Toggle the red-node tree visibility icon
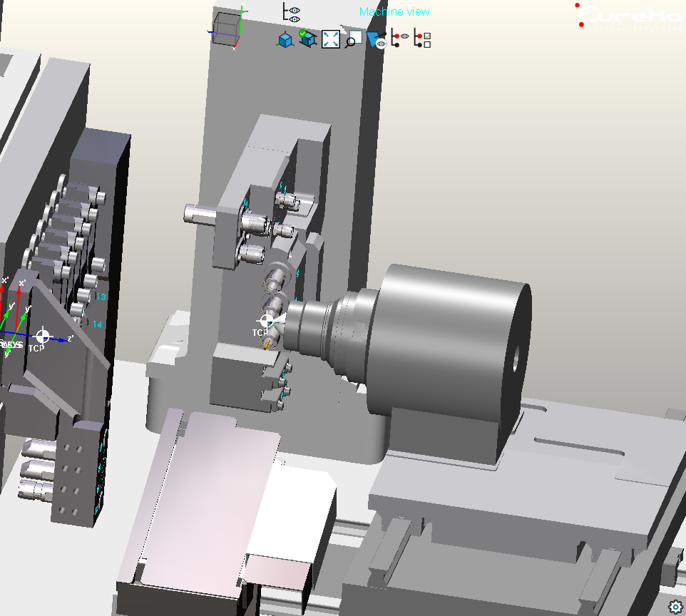 coord(400,38)
